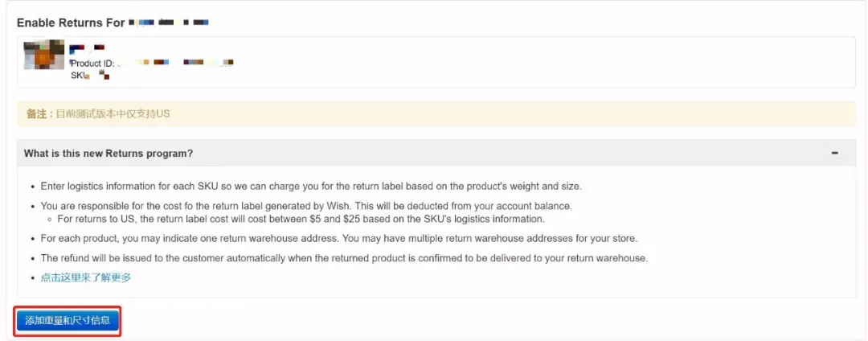Click the "For returns to US" sub-bullet
Viewport: 868px width, 341px height.
[301, 219]
